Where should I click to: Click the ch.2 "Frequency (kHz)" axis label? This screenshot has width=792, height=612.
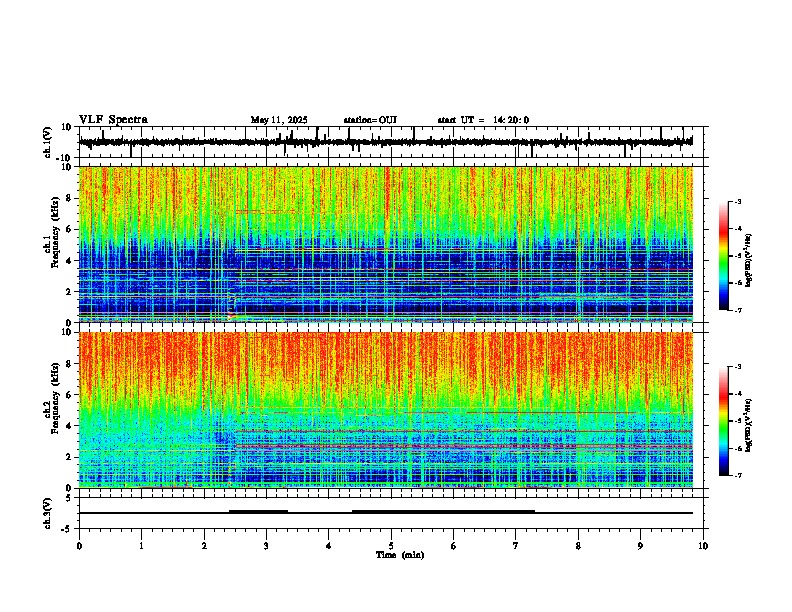coord(55,398)
